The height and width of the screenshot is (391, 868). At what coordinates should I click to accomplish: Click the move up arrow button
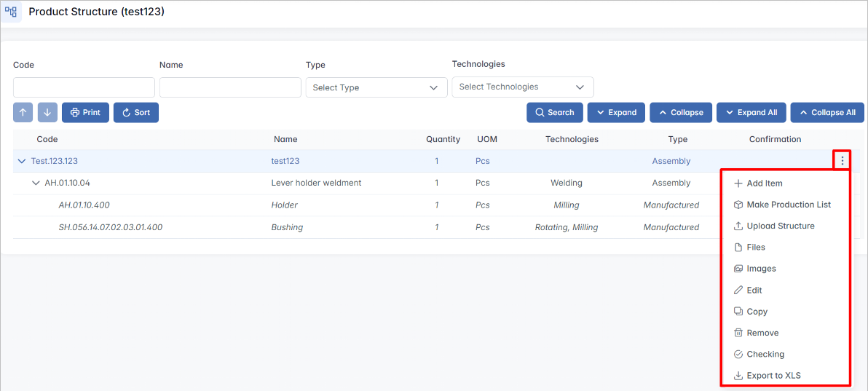[23, 112]
